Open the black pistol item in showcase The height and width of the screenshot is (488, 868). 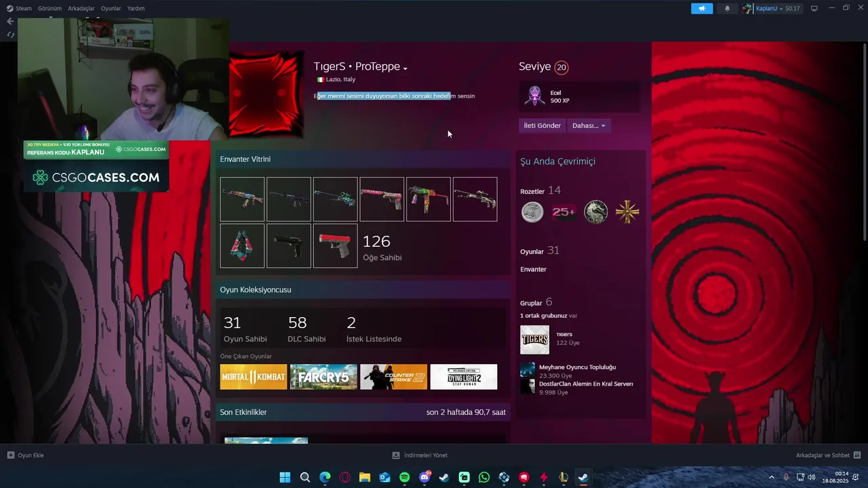289,246
